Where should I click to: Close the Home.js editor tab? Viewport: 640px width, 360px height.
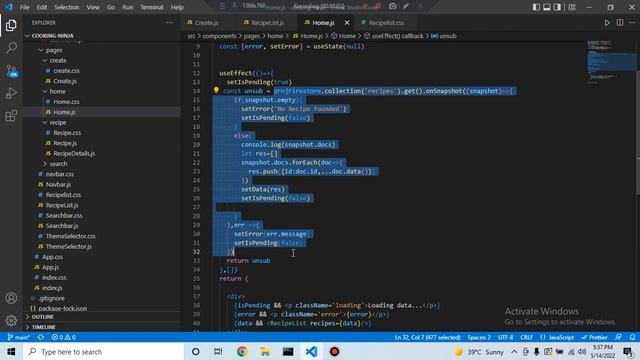coord(347,23)
